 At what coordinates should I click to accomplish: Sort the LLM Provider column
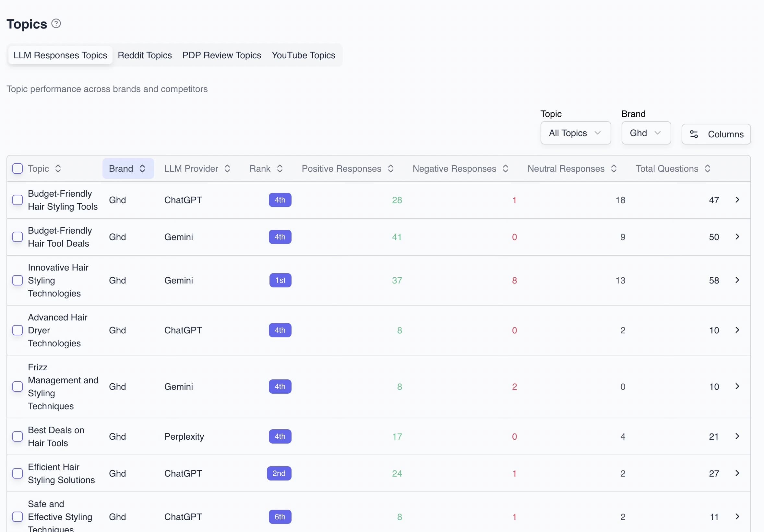(227, 168)
